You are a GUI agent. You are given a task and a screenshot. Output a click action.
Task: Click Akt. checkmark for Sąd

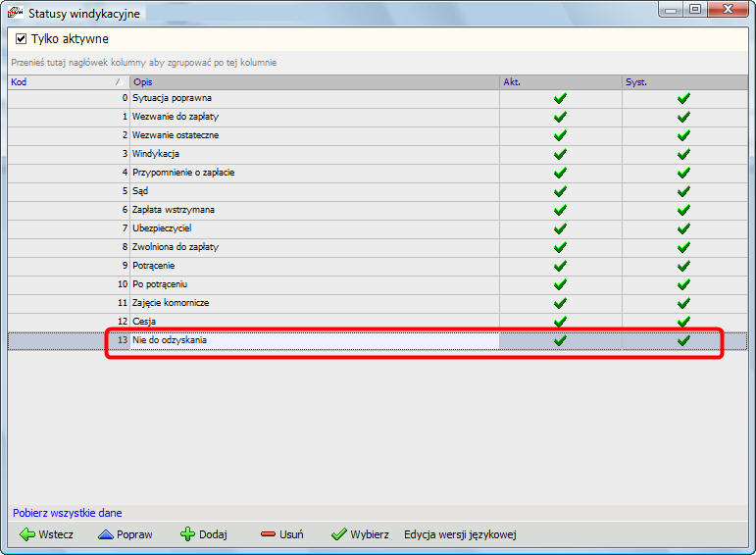(x=560, y=191)
